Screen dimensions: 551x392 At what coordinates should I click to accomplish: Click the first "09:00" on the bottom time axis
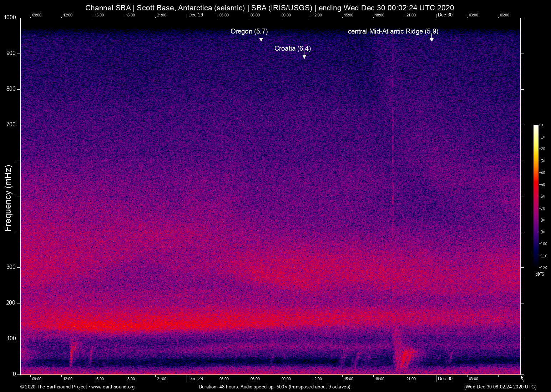(x=37, y=379)
